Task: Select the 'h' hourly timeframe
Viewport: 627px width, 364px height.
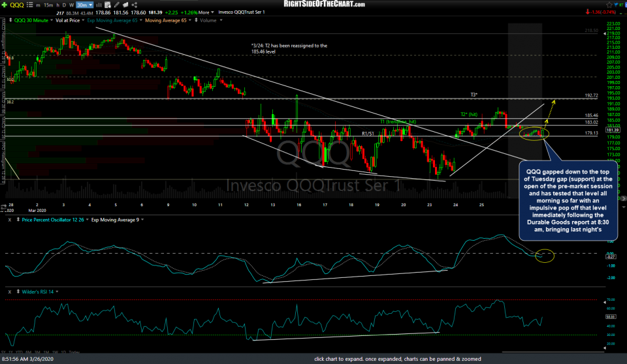Action: pyautogui.click(x=57, y=5)
